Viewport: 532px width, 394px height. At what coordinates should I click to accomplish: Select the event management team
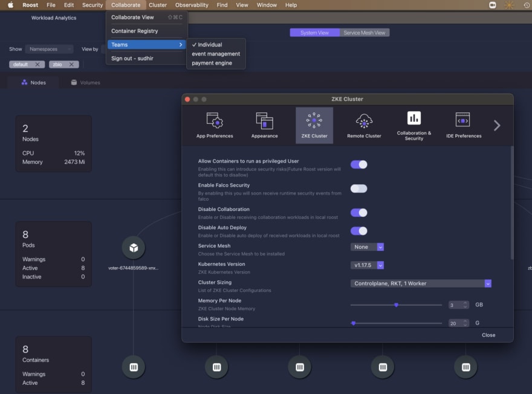click(216, 54)
